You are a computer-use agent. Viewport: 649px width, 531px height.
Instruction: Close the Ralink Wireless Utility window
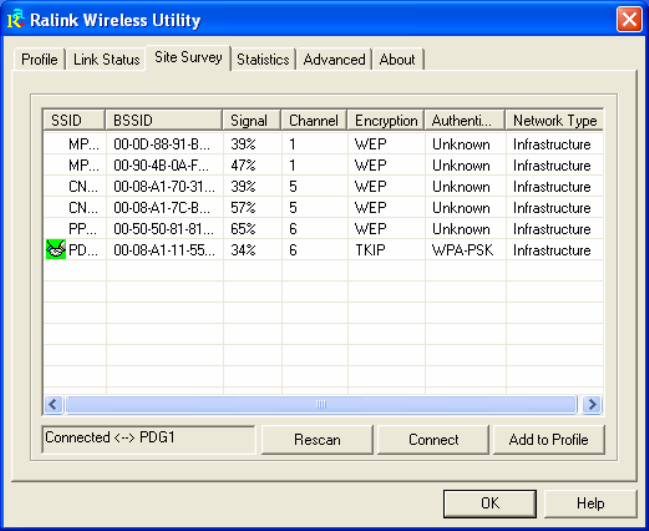[629, 19]
